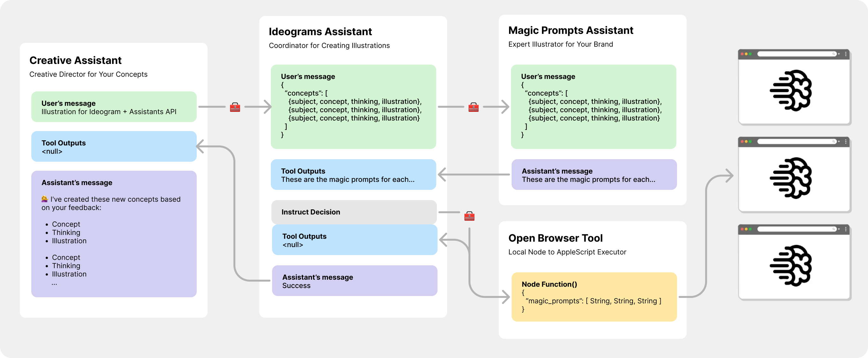Screen dimensions: 868x358
Task: Click the brain logo in the bottom browser window
Action: (791, 266)
